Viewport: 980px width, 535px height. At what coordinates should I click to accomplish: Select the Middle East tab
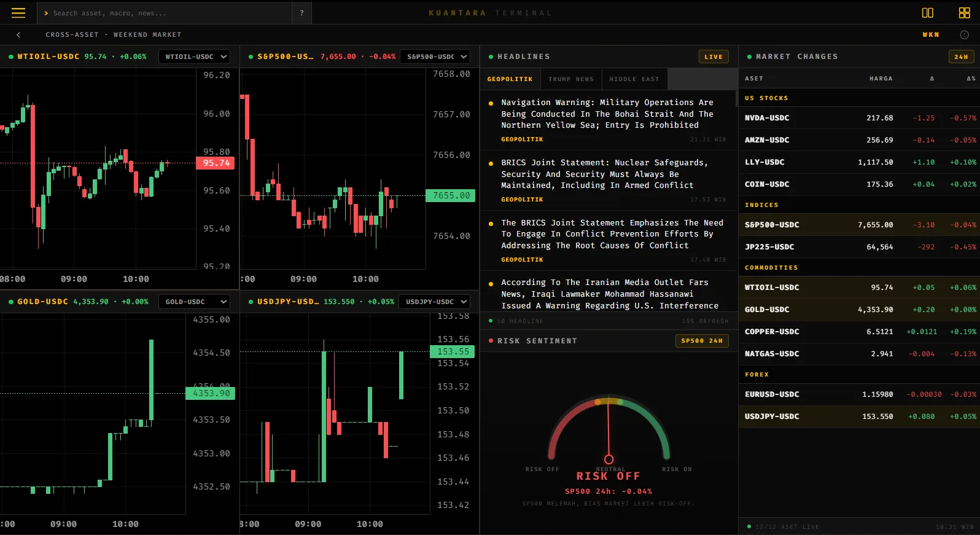pyautogui.click(x=634, y=79)
